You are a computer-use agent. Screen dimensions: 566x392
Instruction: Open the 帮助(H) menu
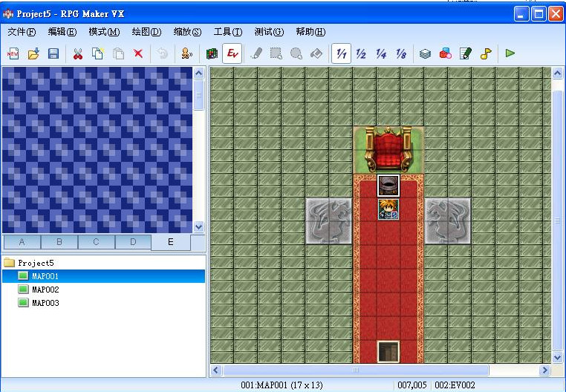(310, 32)
